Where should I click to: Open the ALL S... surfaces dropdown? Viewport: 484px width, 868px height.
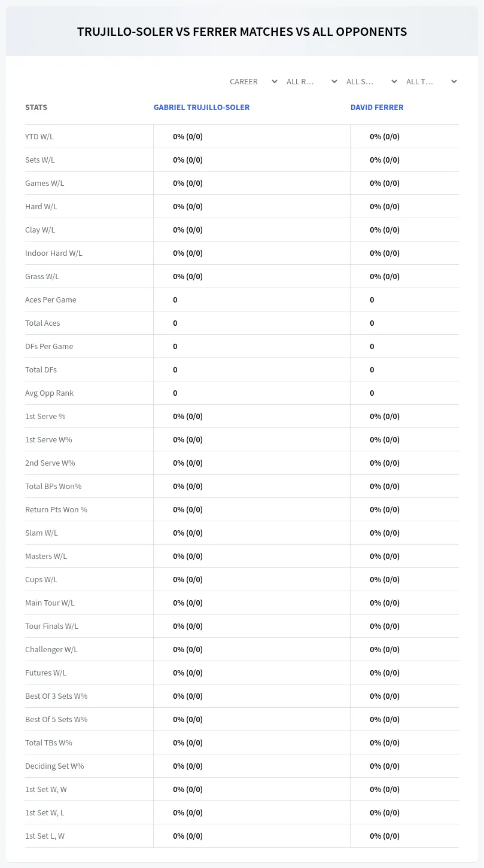[x=371, y=81]
